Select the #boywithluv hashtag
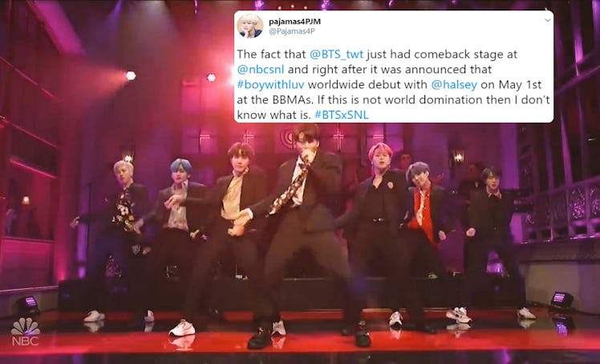This screenshot has width=600, height=364. pos(270,84)
